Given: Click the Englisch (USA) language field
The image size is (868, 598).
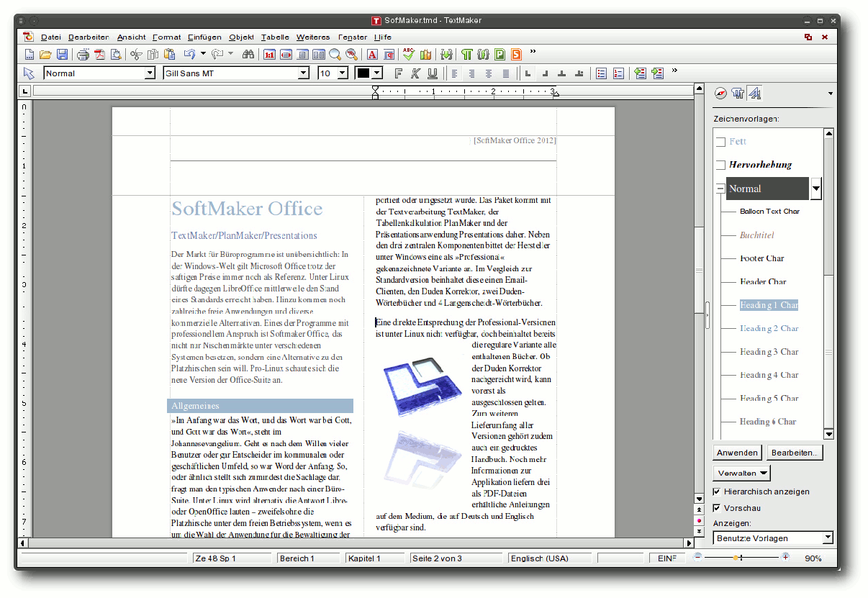Looking at the screenshot, I should pos(549,558).
